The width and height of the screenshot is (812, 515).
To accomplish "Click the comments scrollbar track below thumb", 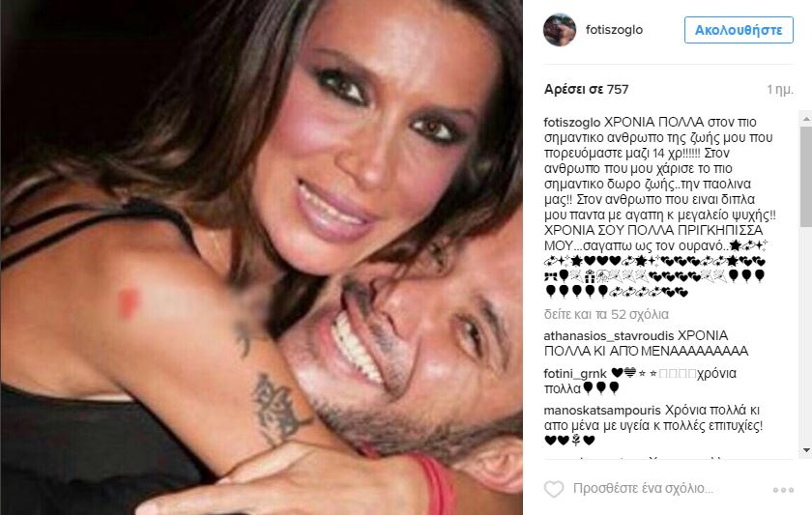I will tap(806, 336).
